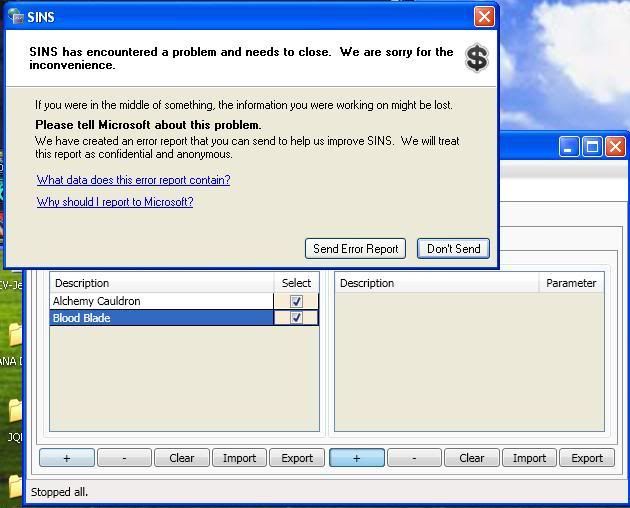Click the Parameter column header
630x508 pixels.
click(x=571, y=283)
